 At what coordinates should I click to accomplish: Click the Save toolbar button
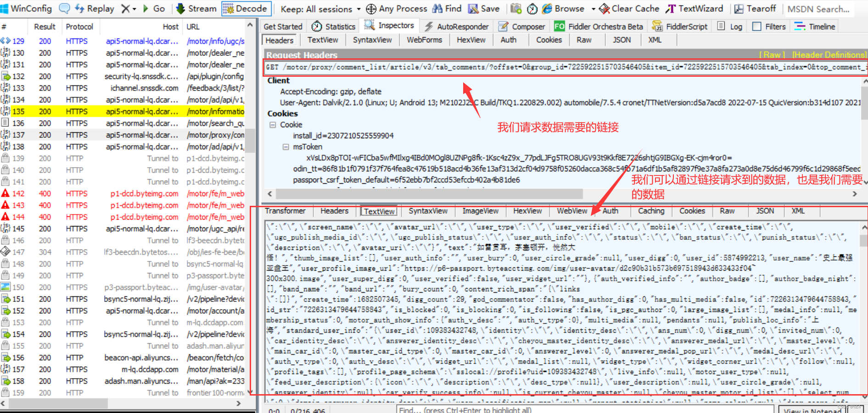click(484, 8)
